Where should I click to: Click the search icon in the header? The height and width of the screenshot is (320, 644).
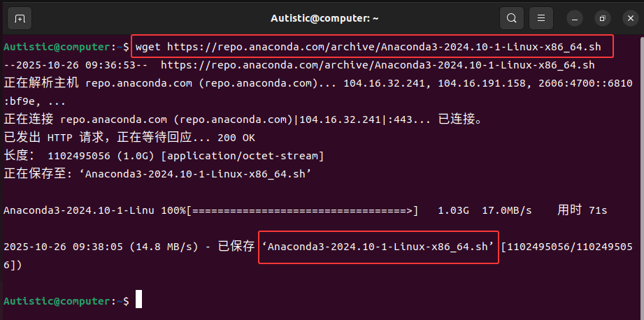point(512,17)
